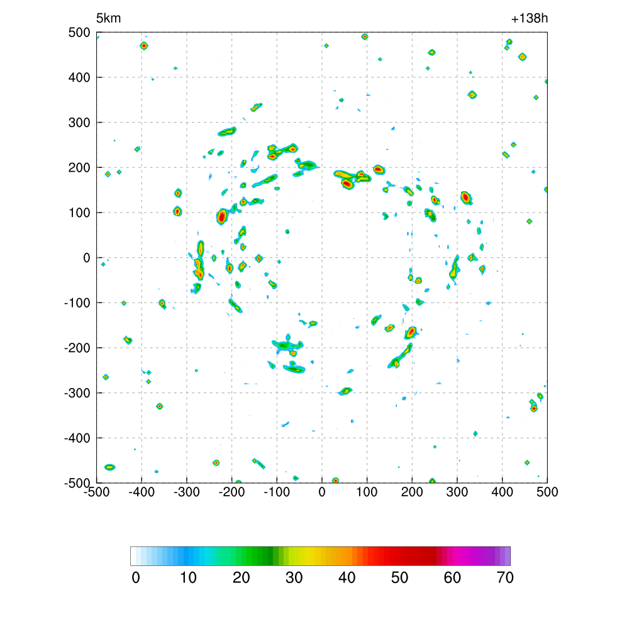Click the colorbar label 20

coord(241,578)
